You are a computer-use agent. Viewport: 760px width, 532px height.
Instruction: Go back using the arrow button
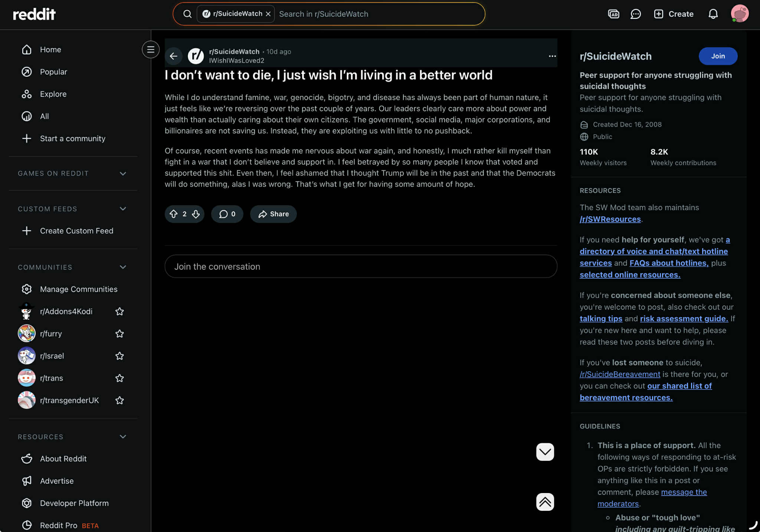[x=173, y=56]
